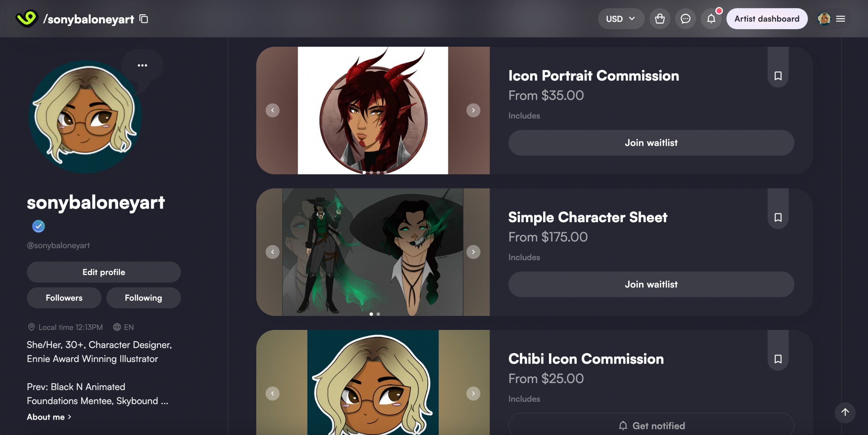Expand the About me section
Viewport: 868px width, 435px height.
coord(49,417)
